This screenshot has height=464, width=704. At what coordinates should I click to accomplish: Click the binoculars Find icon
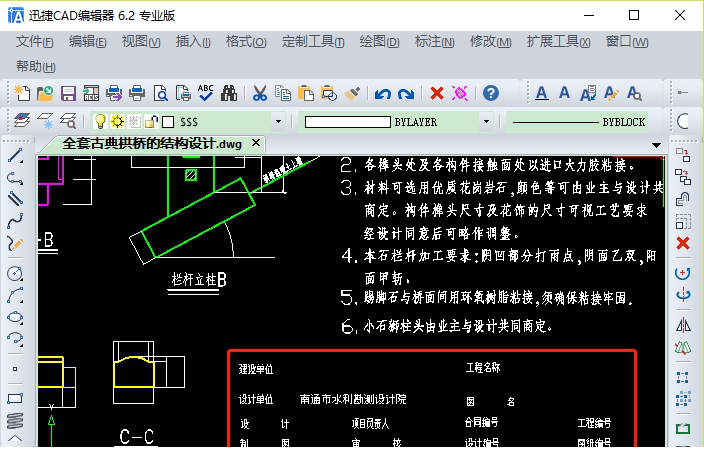(229, 93)
